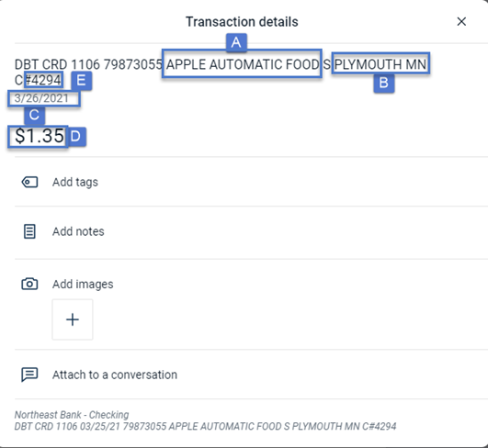This screenshot has width=488, height=448.
Task: Open Add notes option
Action: [78, 231]
